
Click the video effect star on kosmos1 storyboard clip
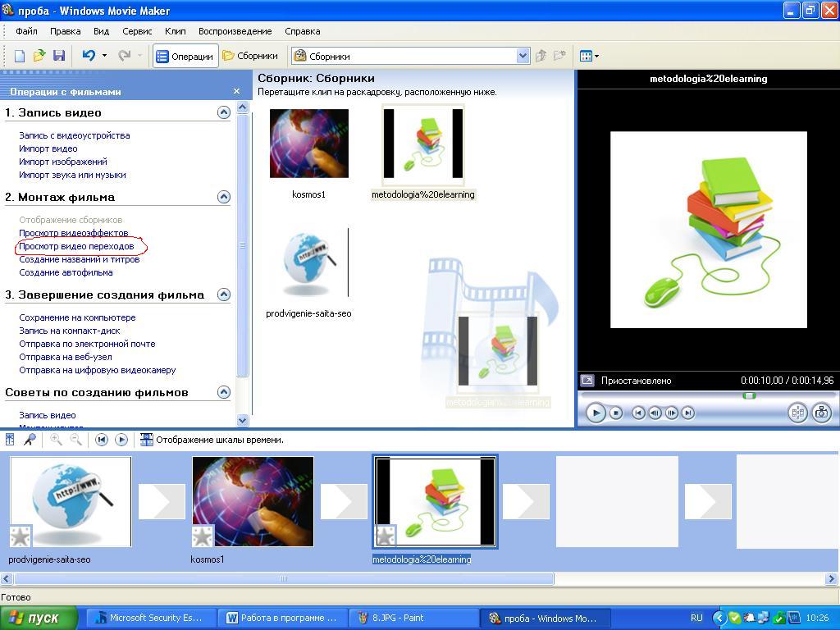(203, 536)
